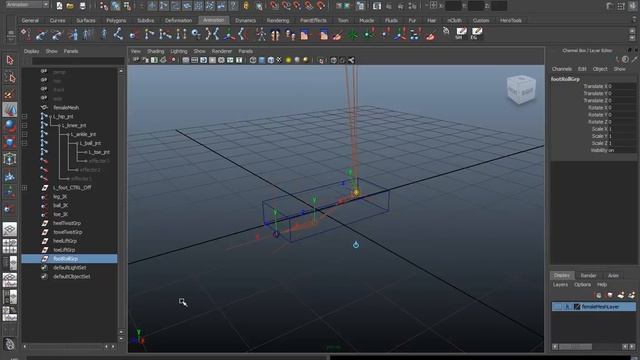Select the Universal Manipulator tool

click(10, 158)
